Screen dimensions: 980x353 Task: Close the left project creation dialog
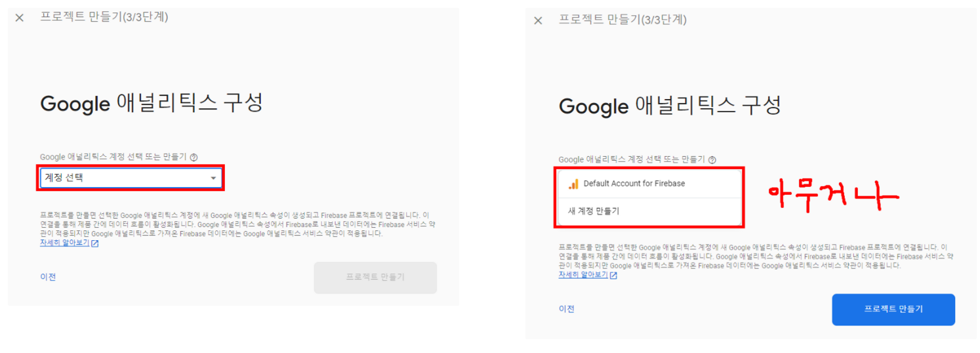tap(19, 18)
